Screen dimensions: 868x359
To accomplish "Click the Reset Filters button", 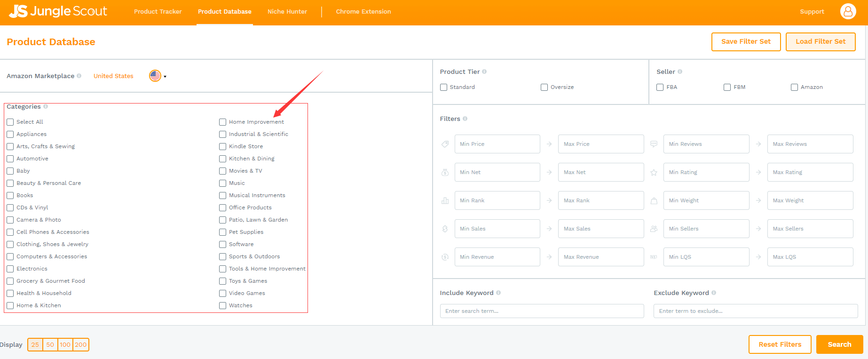I will pos(780,344).
